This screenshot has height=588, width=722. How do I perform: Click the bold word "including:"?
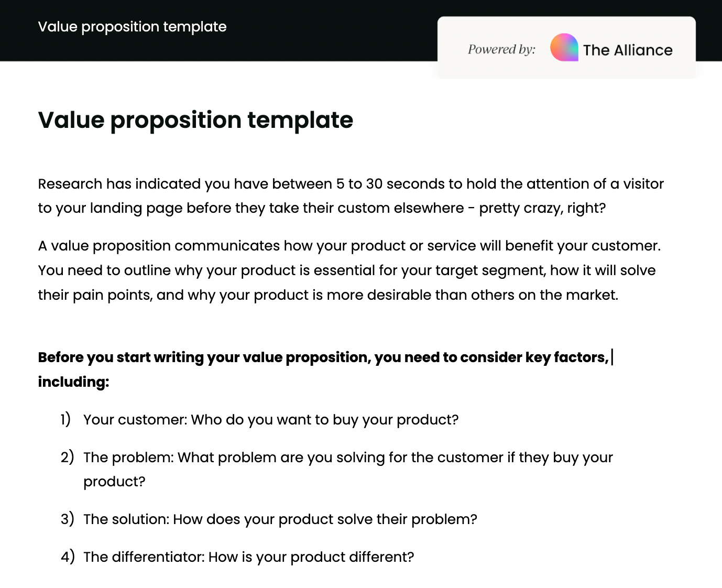pos(73,382)
